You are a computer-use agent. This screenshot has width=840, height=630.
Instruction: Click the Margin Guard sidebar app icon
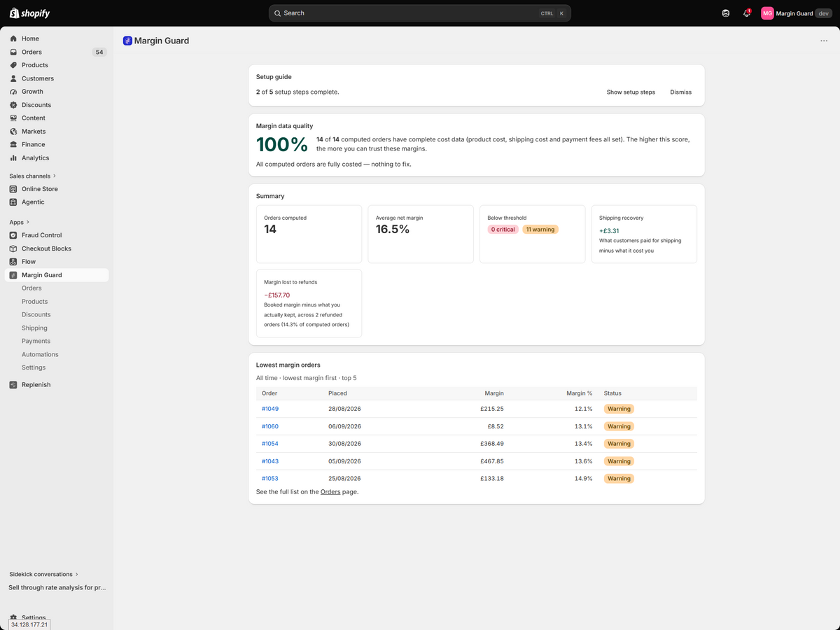point(13,275)
